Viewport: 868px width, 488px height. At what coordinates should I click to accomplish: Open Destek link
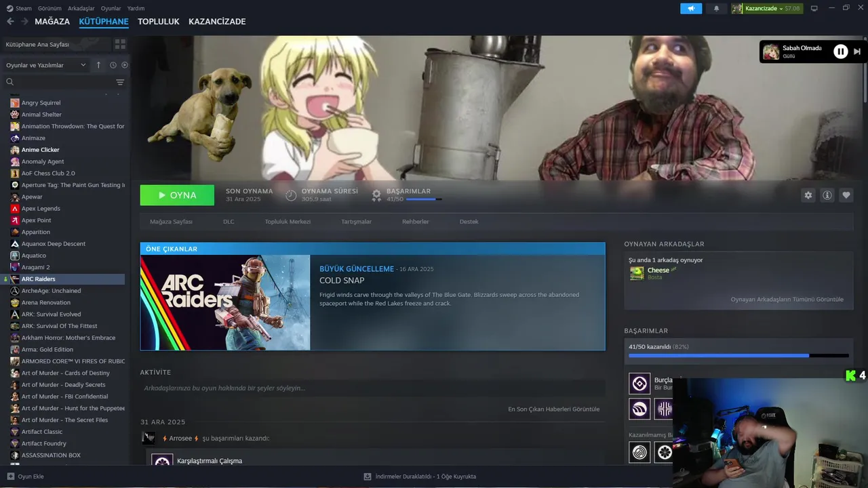(x=469, y=222)
